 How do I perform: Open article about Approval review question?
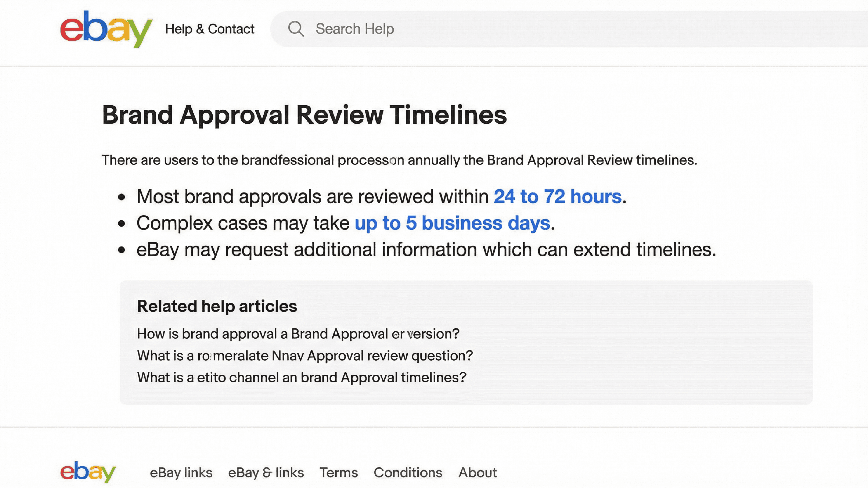(x=305, y=356)
